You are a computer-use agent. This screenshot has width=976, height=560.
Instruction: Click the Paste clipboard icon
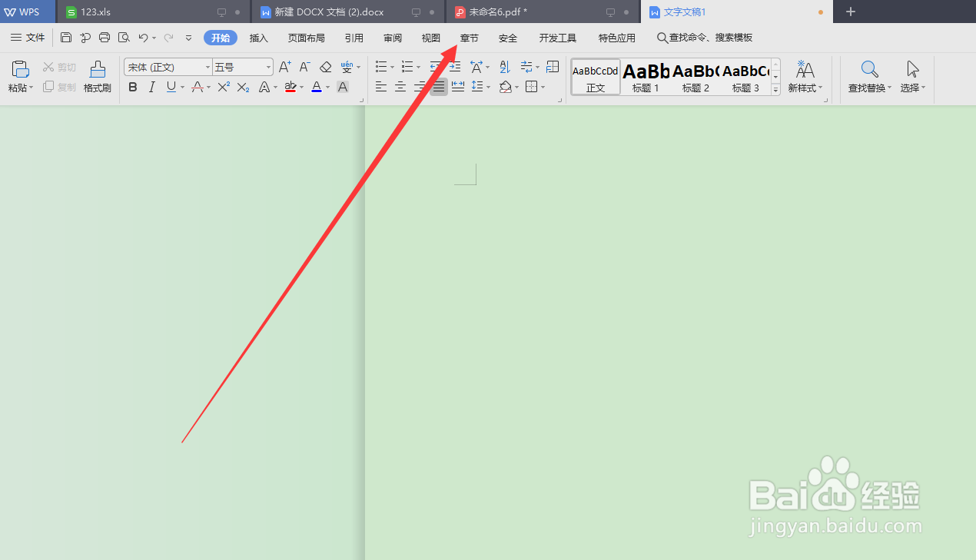coord(21,69)
